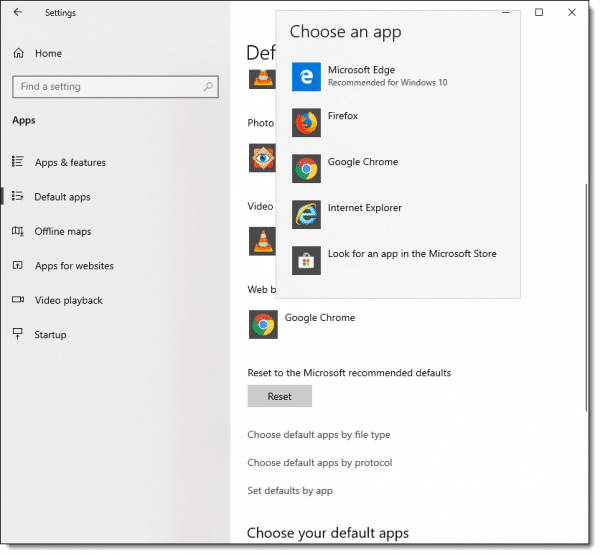Viewport: 600px width, 555px height.
Task: Select Look for an app in Microsoft Store
Action: pos(412,254)
